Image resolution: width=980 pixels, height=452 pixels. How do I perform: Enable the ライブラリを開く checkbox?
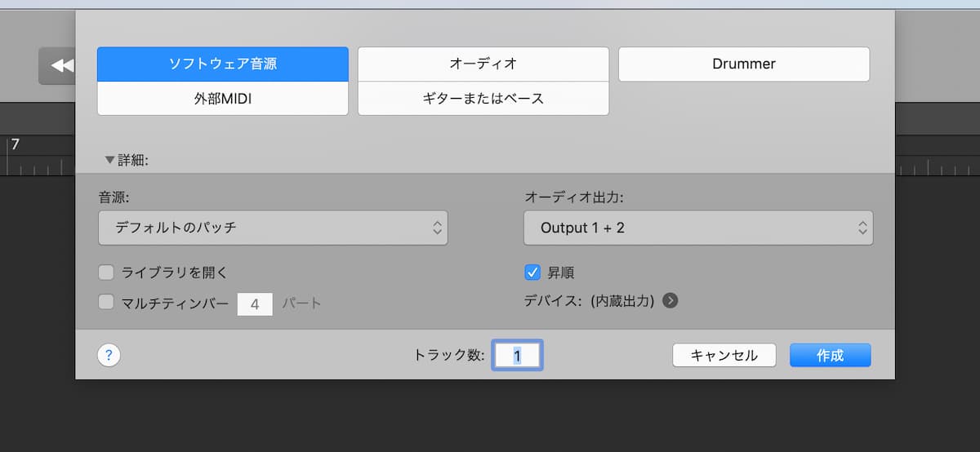coord(106,273)
